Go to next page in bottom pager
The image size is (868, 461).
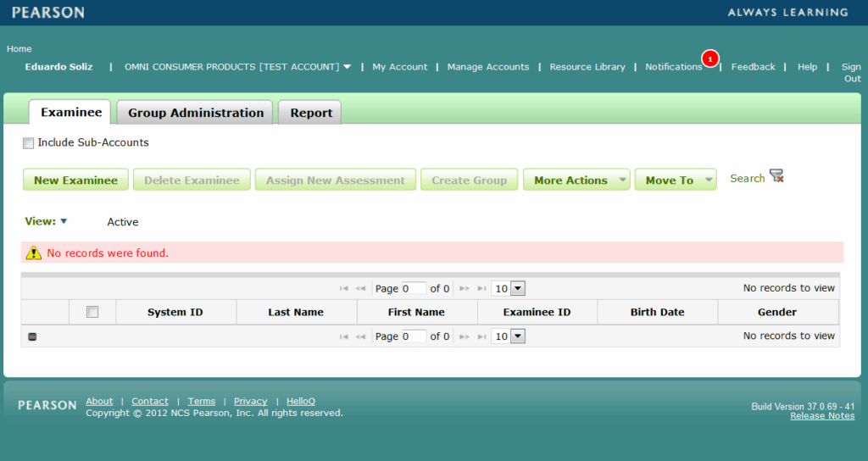tap(465, 336)
